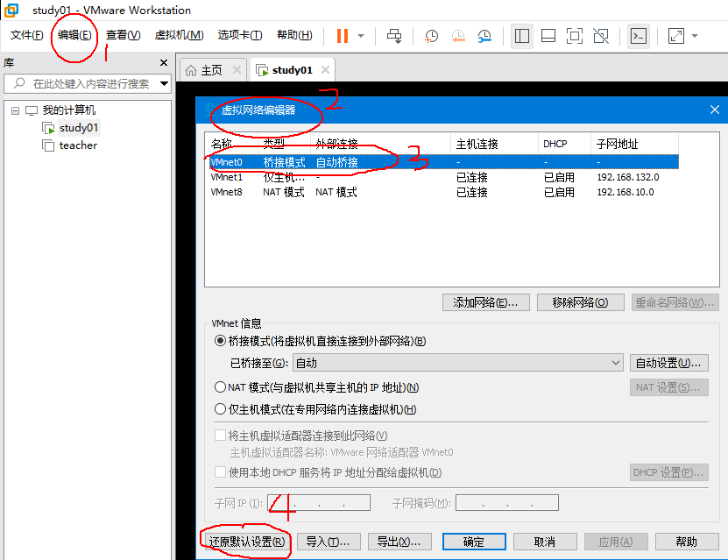Viewport: 728px width, 560px height.
Task: Open the Tabs menu
Action: (239, 35)
